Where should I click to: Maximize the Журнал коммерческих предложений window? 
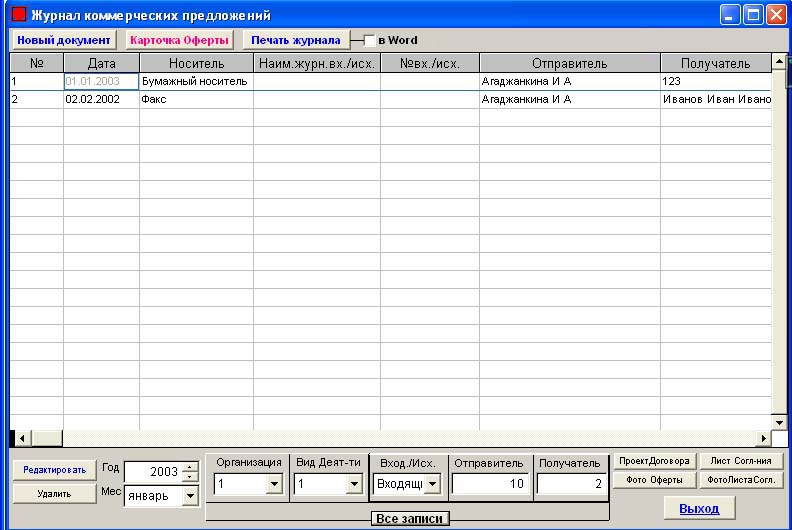753,15
